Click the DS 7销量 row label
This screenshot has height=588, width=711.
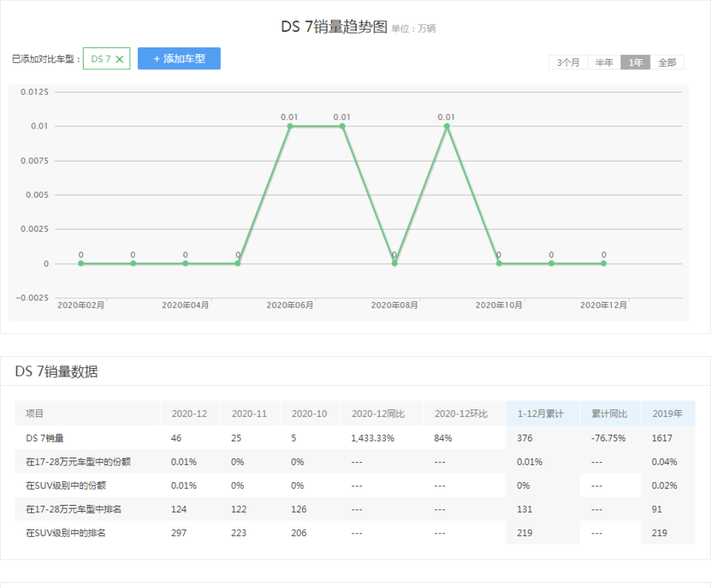tap(45, 438)
